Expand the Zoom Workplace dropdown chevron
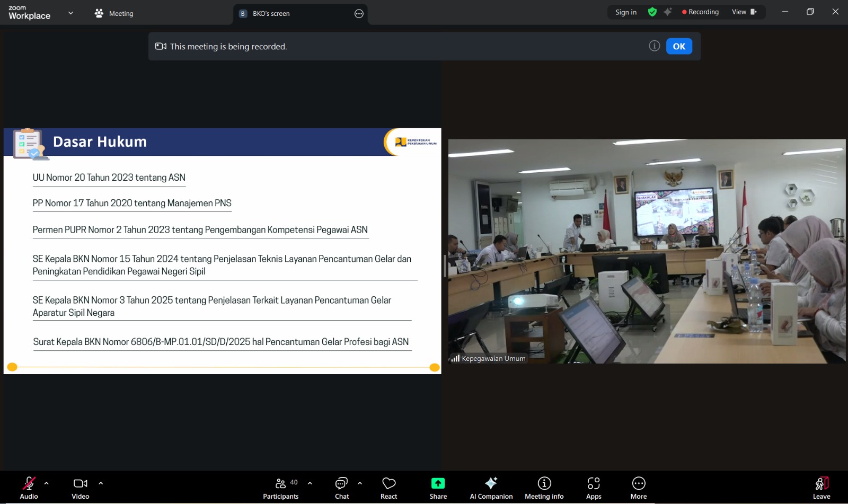 click(x=70, y=13)
